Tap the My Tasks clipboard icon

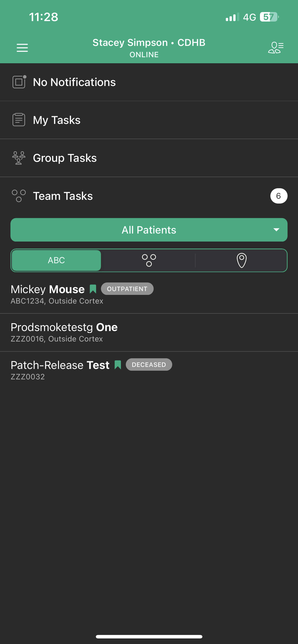[19, 120]
